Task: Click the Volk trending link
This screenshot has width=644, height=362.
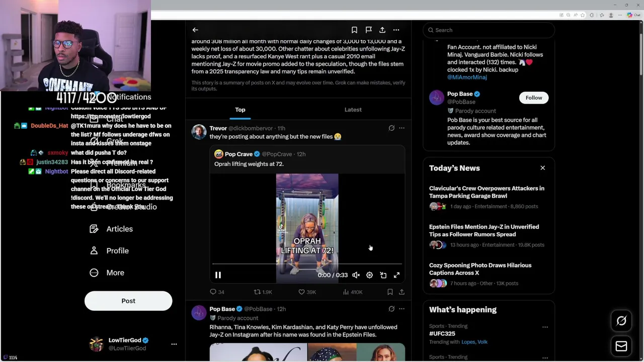Action: coord(482,342)
